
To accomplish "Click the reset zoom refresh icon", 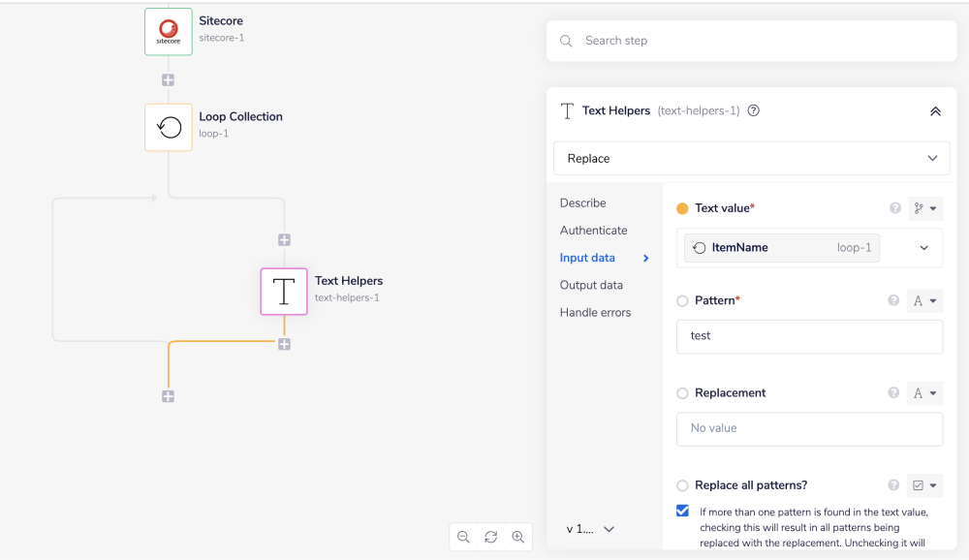I will click(490, 537).
